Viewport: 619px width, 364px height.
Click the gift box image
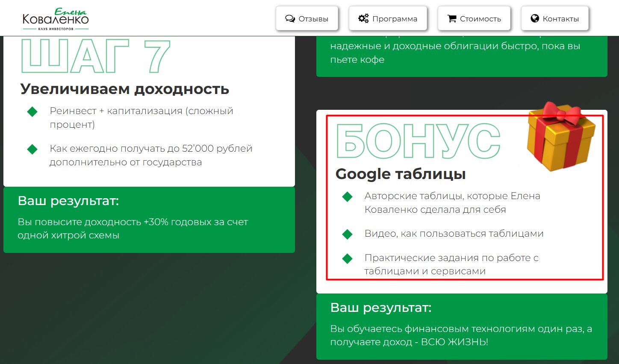[561, 137]
